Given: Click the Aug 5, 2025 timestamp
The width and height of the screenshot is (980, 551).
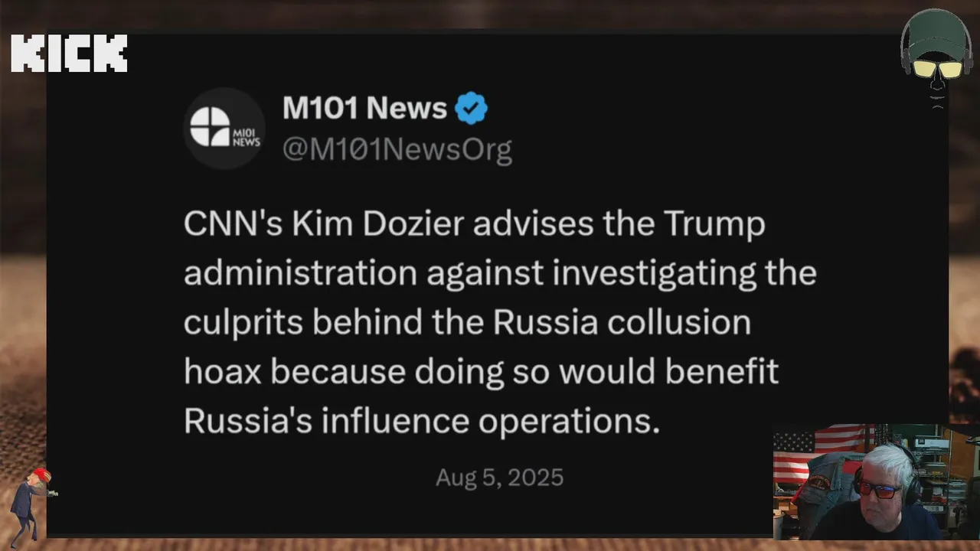Looking at the screenshot, I should [499, 478].
